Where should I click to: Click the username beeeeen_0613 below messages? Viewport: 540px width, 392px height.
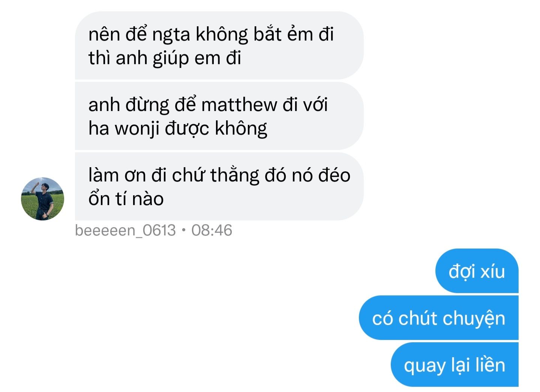pyautogui.click(x=125, y=230)
